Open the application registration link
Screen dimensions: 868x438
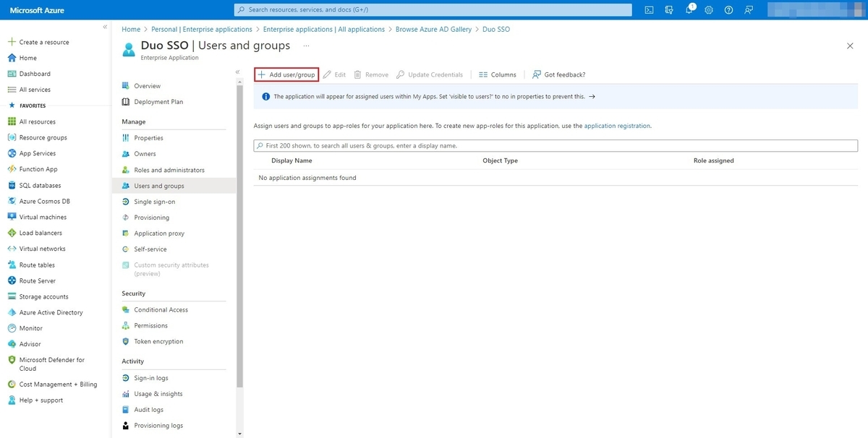point(617,126)
